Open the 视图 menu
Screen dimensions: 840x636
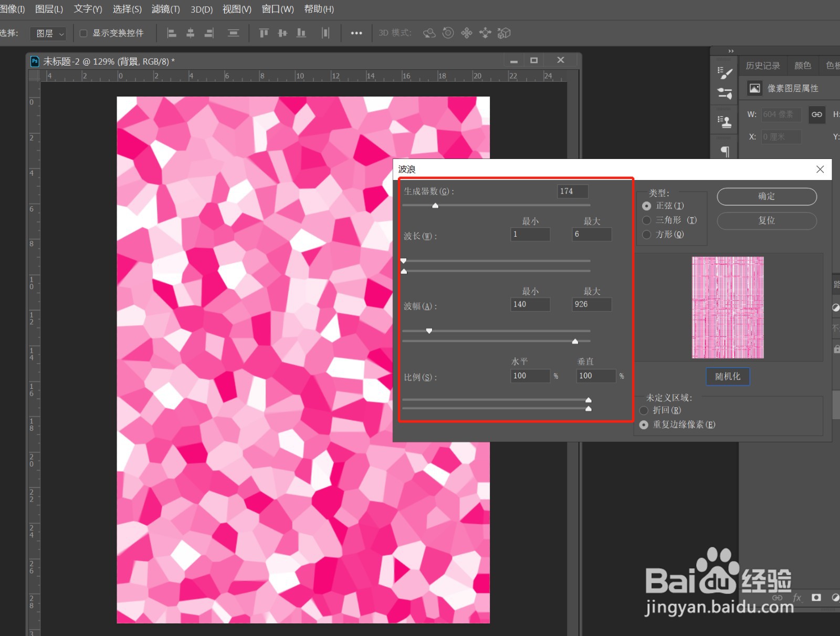click(x=237, y=9)
